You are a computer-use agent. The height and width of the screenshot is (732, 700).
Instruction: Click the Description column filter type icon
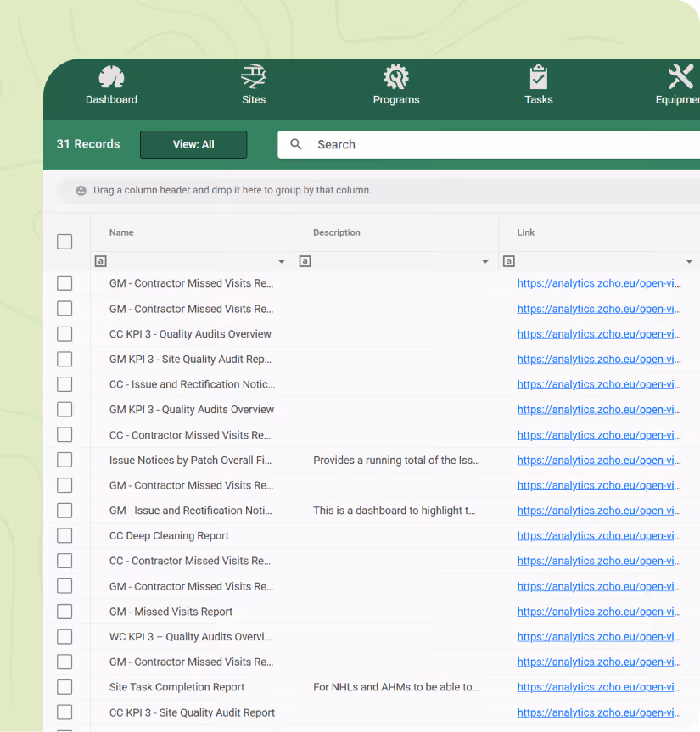coord(305,261)
